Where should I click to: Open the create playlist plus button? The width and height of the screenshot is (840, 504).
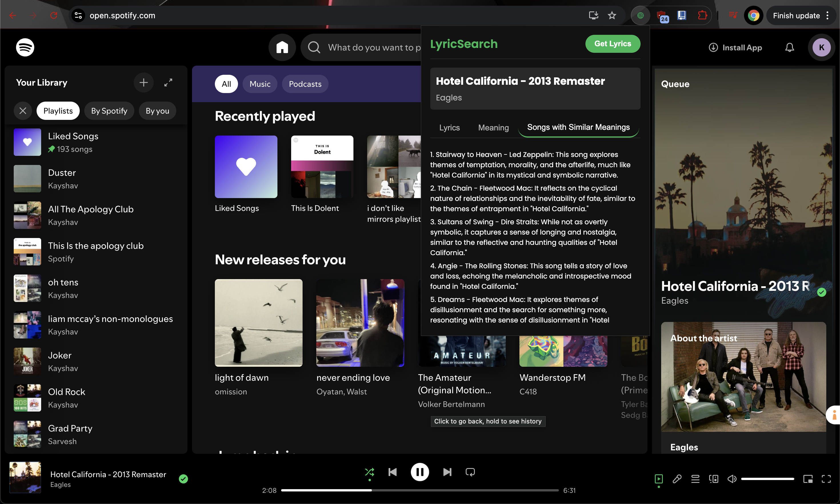[143, 82]
